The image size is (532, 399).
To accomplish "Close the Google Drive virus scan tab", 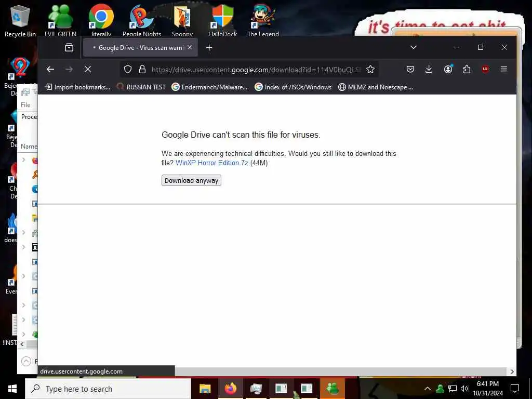I will [190, 47].
